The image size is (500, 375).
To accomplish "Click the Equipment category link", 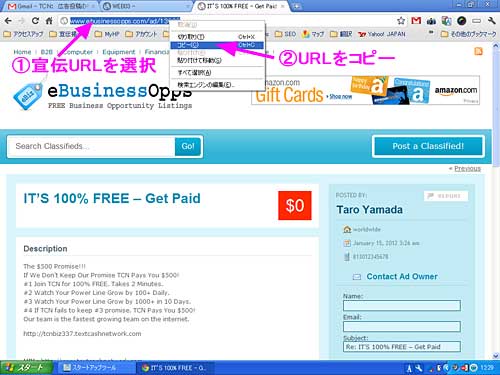I will pos(119,52).
